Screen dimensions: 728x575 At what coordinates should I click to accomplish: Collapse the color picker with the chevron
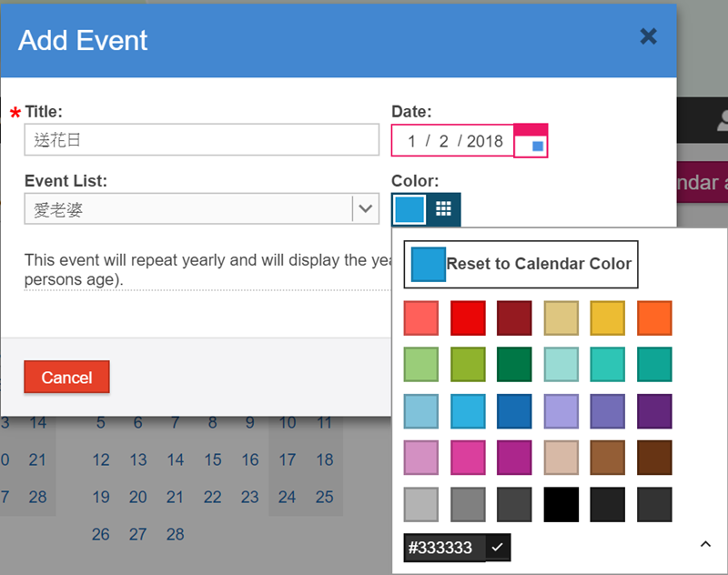(x=705, y=544)
